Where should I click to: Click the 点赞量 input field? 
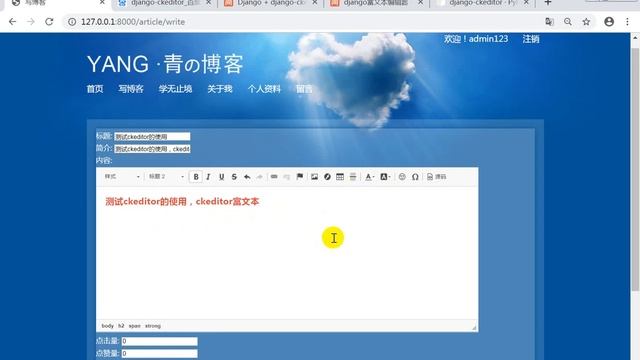pyautogui.click(x=160, y=353)
